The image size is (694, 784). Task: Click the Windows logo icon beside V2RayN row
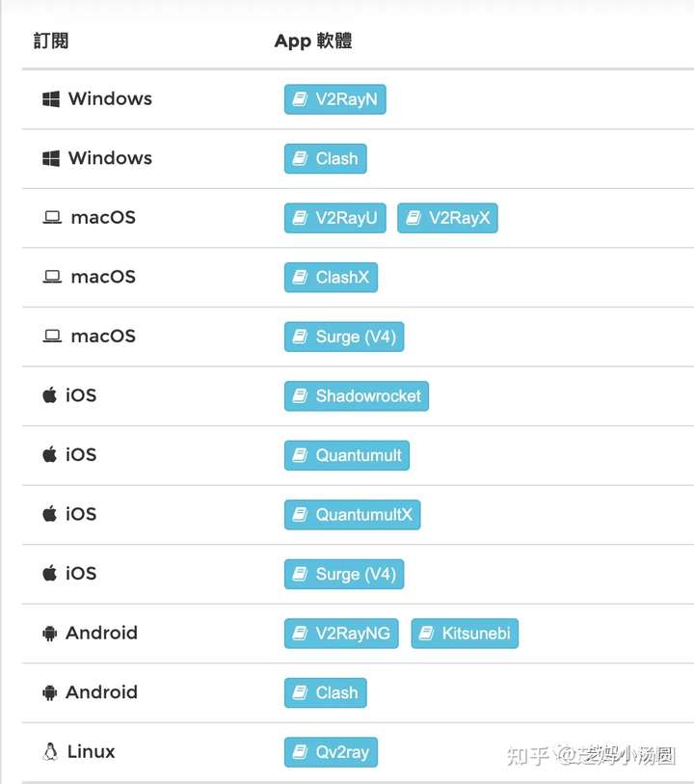pos(51,99)
